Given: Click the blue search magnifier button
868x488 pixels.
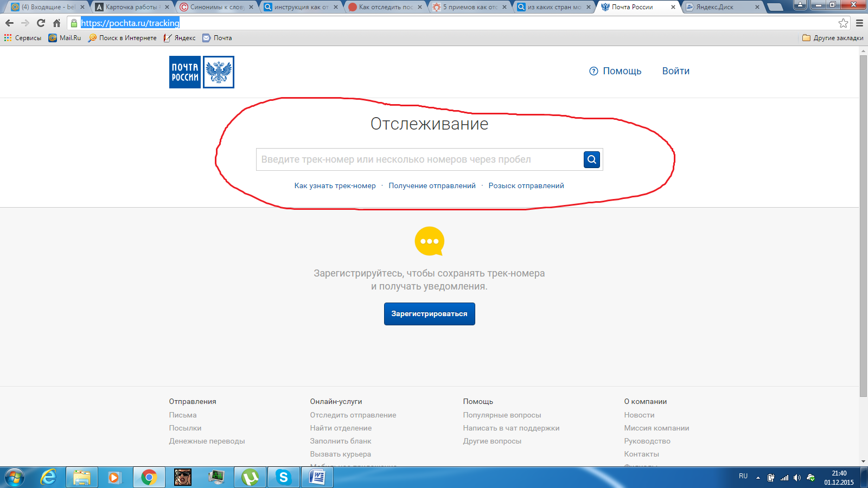Looking at the screenshot, I should 592,159.
